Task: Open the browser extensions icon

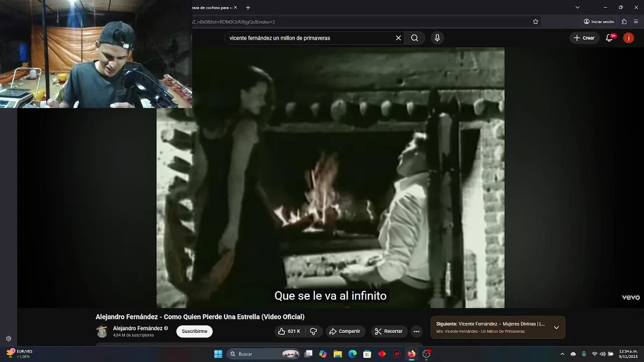Action: click(624, 22)
